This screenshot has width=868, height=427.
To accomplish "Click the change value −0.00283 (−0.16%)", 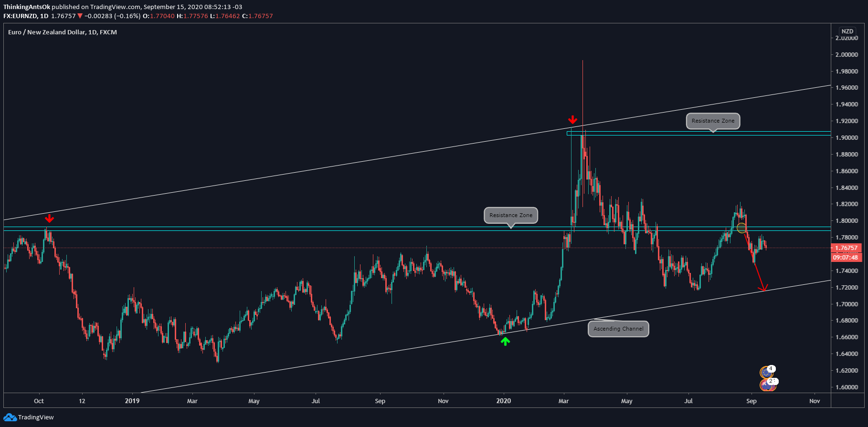I will [x=113, y=16].
